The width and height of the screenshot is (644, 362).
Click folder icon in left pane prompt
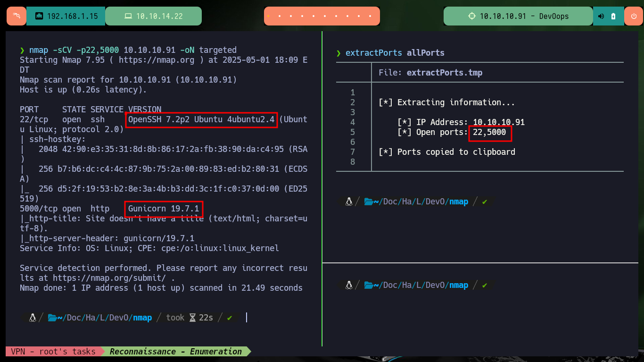(x=52, y=318)
